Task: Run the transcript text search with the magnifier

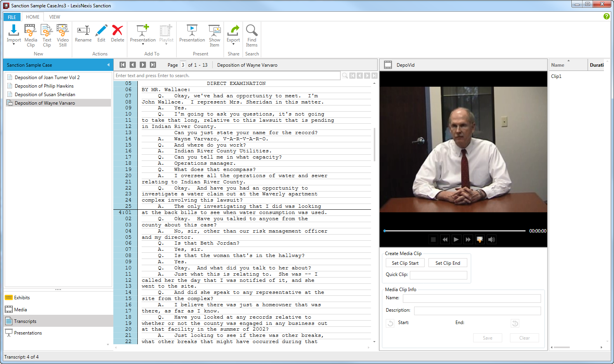Action: (x=345, y=76)
